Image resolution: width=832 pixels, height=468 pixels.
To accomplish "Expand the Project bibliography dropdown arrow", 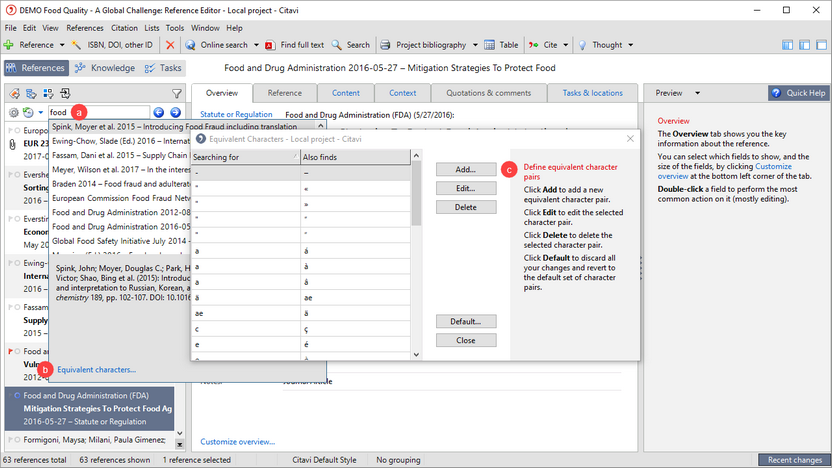I will click(475, 45).
